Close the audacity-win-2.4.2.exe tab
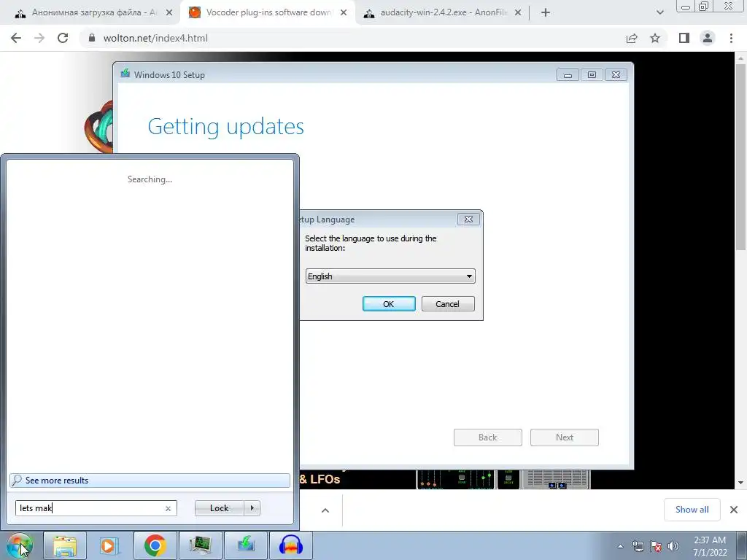 coord(518,13)
